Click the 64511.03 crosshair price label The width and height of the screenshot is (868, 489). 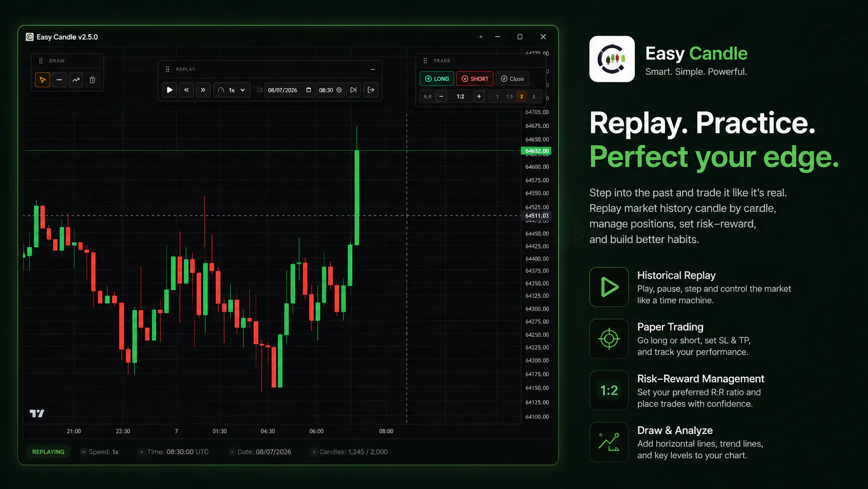point(536,216)
